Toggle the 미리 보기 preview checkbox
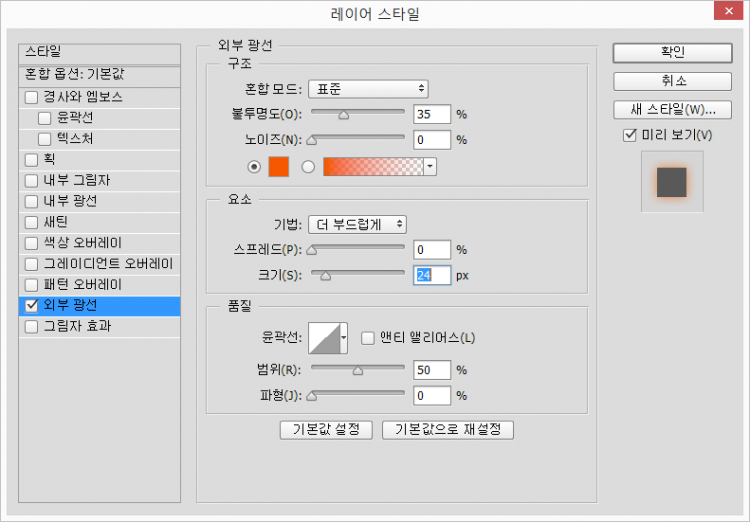Viewport: 750px width, 522px height. click(x=629, y=135)
